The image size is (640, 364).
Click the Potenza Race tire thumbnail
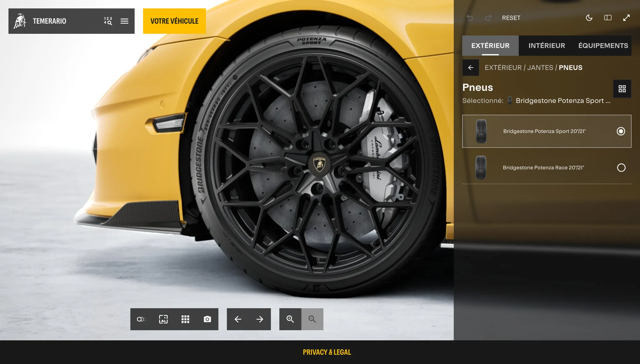[x=481, y=168]
